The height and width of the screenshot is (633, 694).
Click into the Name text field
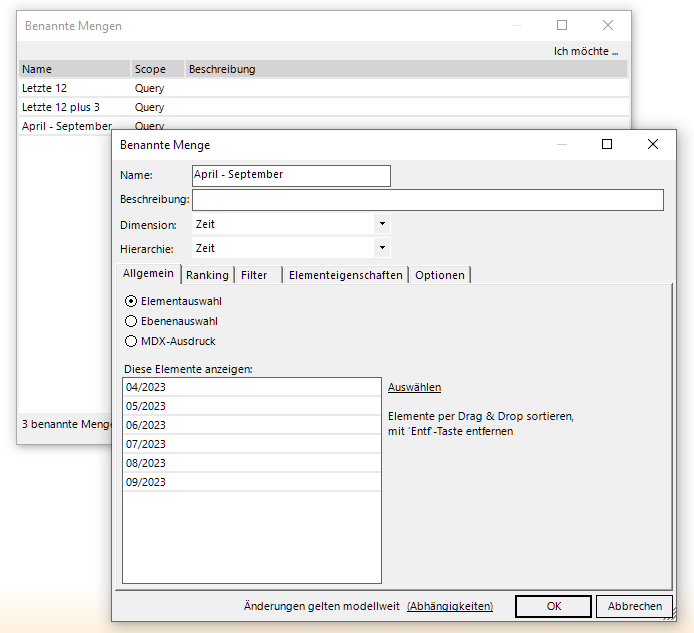click(x=290, y=175)
